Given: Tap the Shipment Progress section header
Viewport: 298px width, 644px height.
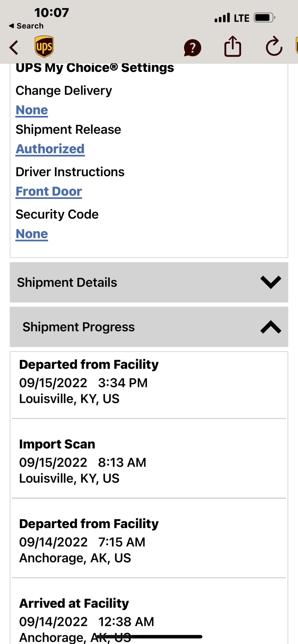Looking at the screenshot, I should [79, 327].
